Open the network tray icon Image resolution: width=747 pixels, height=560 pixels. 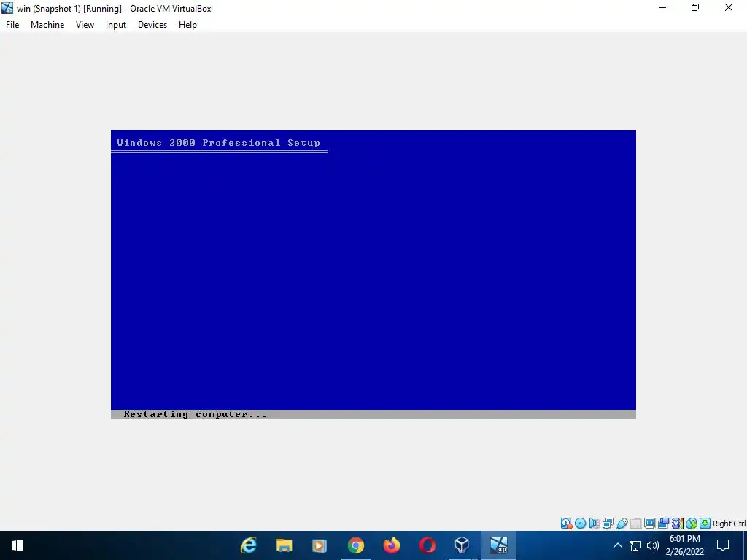pos(635,545)
